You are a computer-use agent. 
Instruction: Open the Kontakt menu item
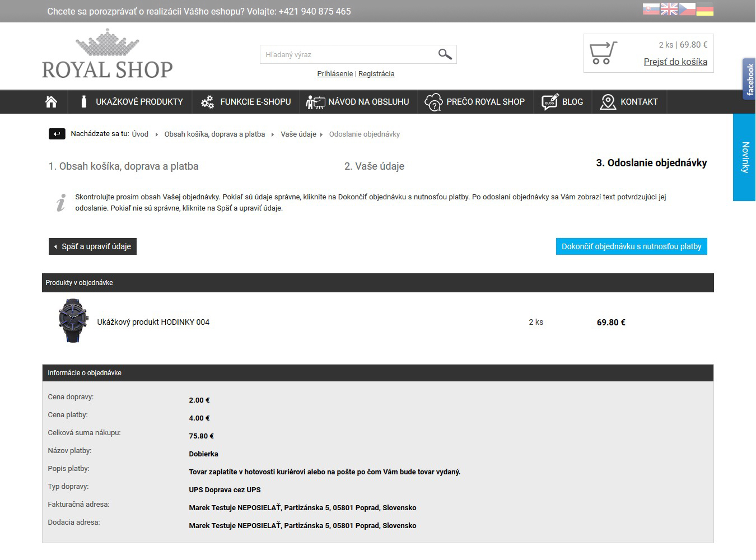coord(629,102)
